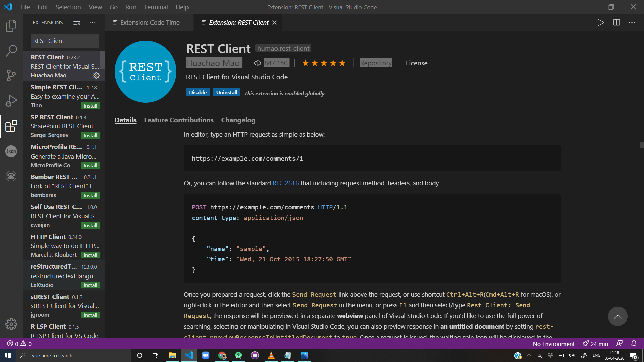Image resolution: width=644 pixels, height=362 pixels.
Task: Install Simple REST Client by Tino
Action: [x=90, y=106]
